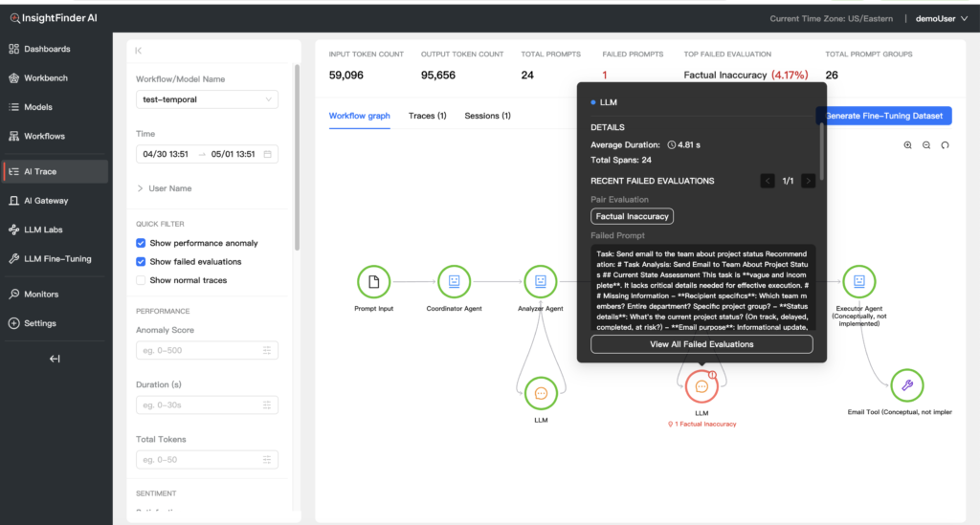
Task: Click the input token count 59,096
Action: click(x=346, y=75)
